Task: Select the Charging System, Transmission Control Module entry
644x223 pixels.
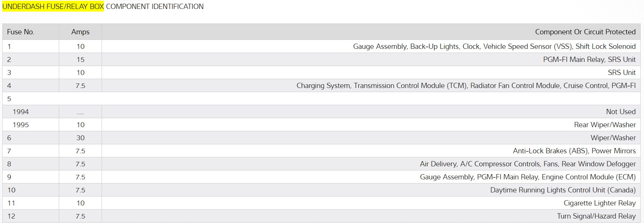Action: point(466,86)
